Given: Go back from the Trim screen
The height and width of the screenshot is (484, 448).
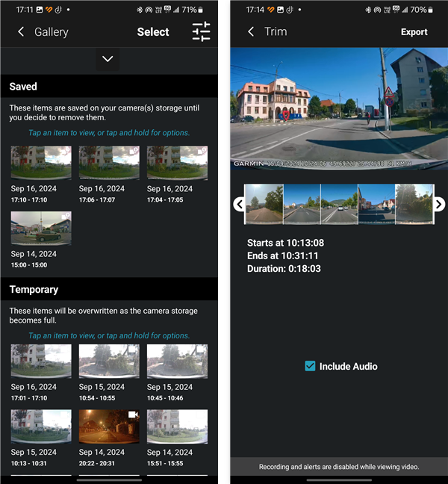Looking at the screenshot, I should tap(251, 31).
